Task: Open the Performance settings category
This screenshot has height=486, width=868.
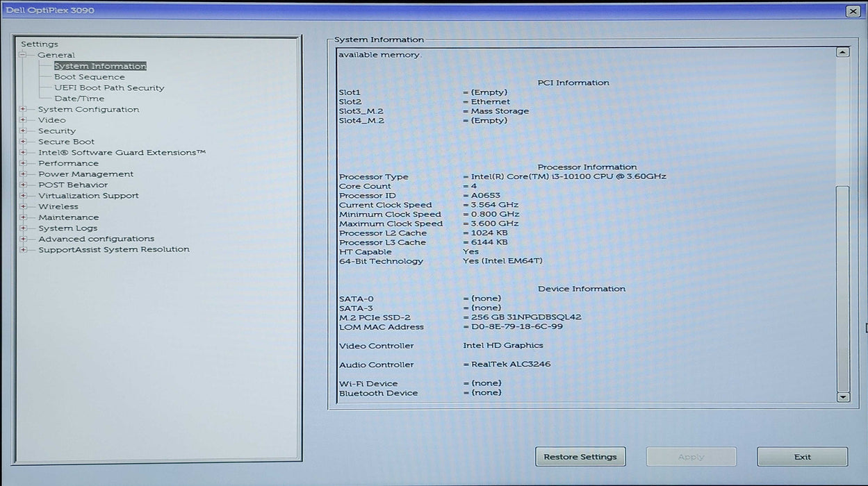Action: click(68, 163)
